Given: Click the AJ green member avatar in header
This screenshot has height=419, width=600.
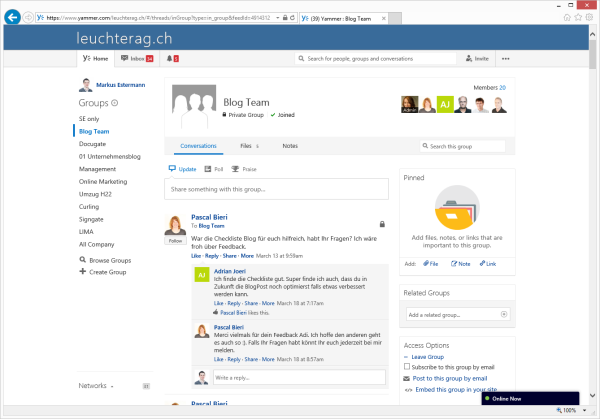Looking at the screenshot, I should (x=445, y=104).
